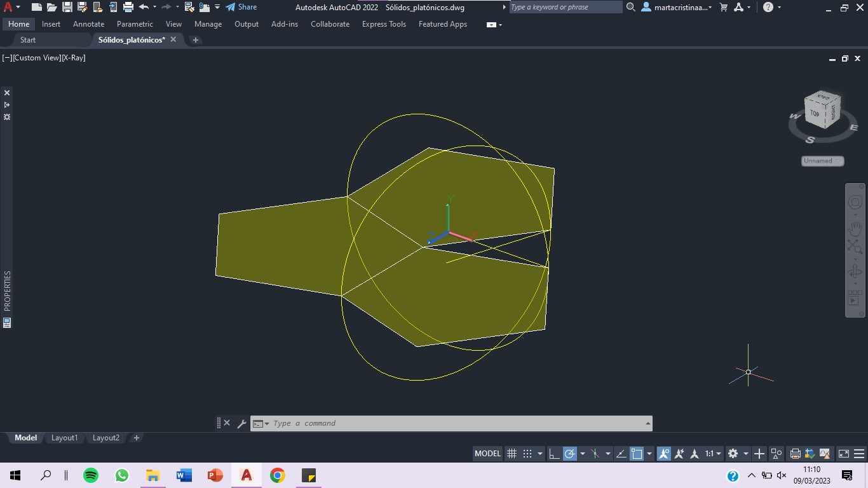The image size is (868, 488).
Task: Click Save to Web & Mobile icon
Action: 112,7
